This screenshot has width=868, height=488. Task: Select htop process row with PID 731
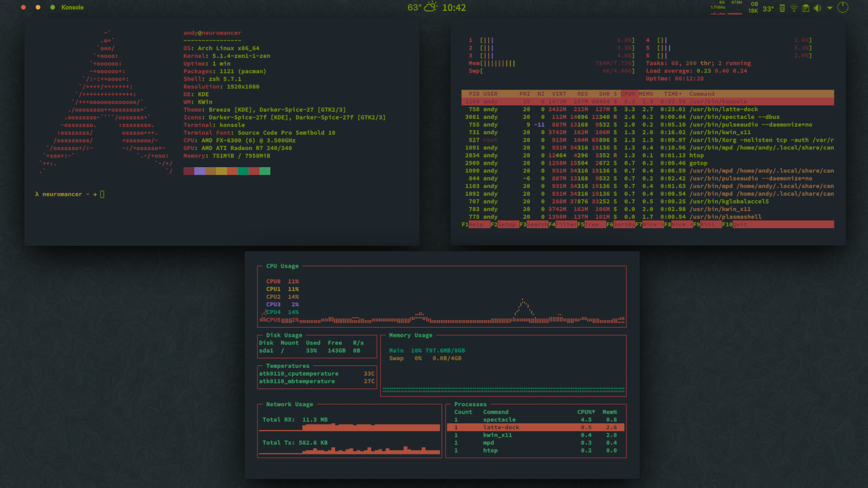click(x=648, y=132)
